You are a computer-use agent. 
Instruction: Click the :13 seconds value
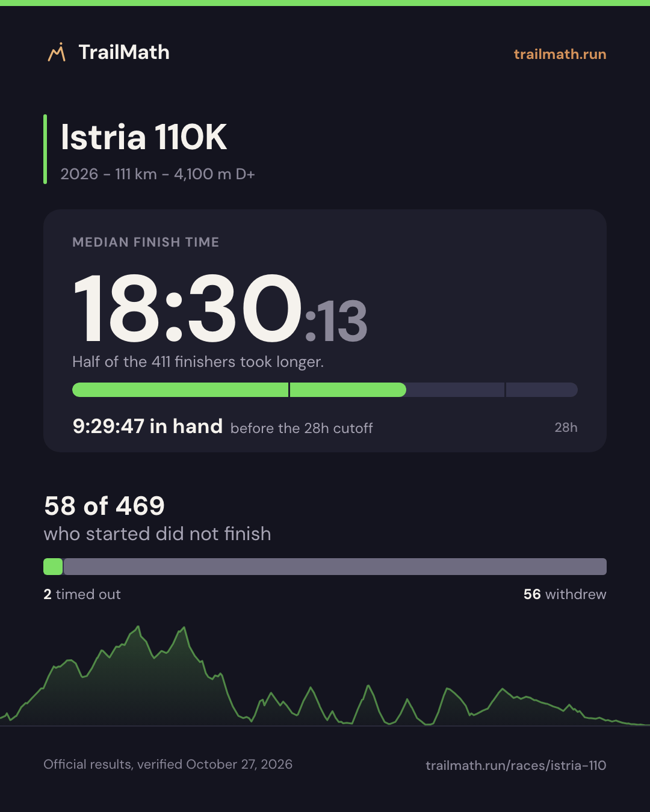coord(336,321)
